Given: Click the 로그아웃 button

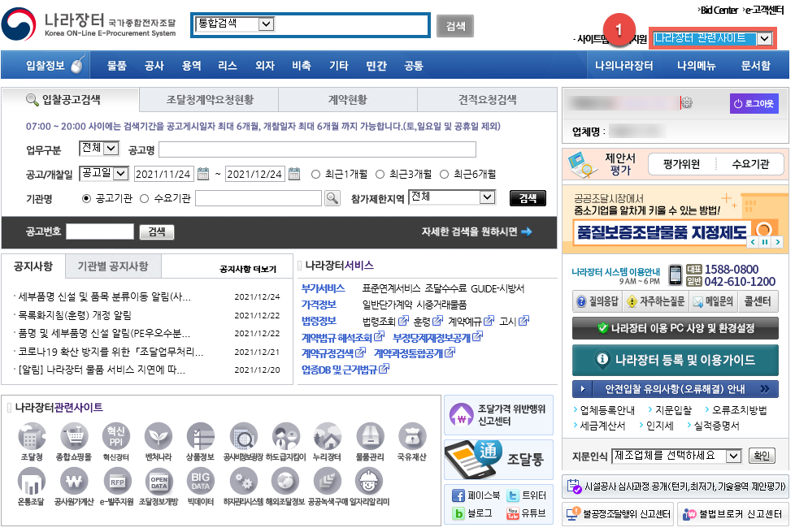Looking at the screenshot, I should [x=754, y=103].
